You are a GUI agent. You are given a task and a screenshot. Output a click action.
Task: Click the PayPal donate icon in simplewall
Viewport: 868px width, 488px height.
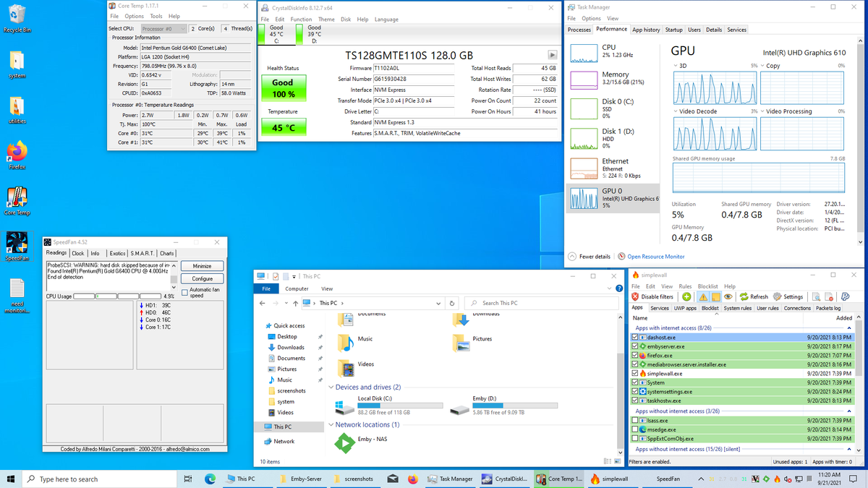(x=845, y=296)
